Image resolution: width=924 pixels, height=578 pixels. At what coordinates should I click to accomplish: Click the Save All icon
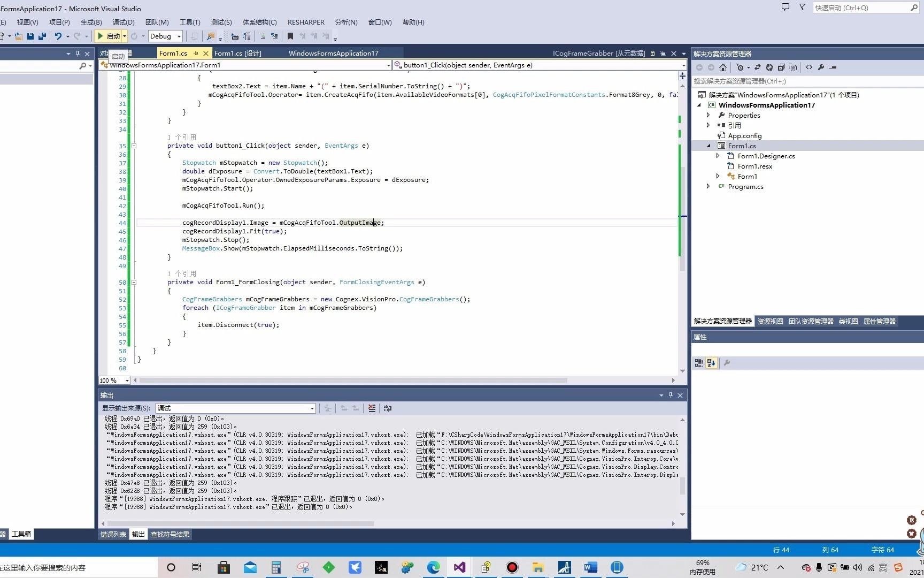pos(42,36)
